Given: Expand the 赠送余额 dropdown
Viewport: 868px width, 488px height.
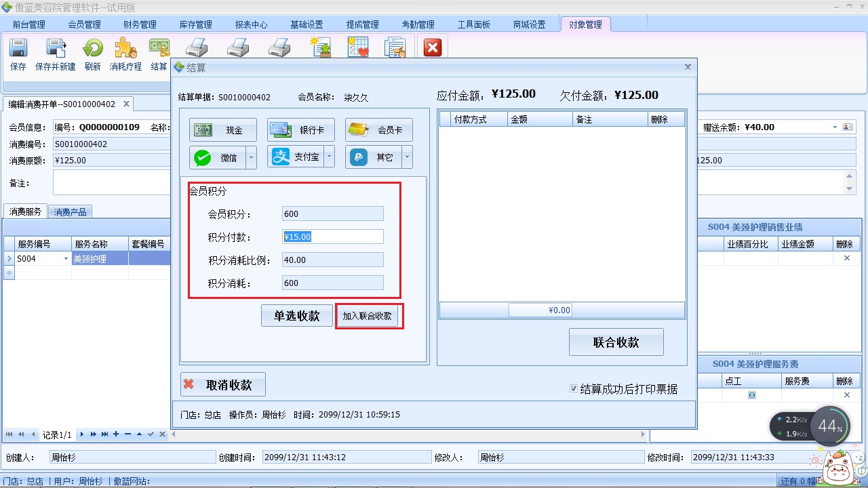Looking at the screenshot, I should [836, 127].
